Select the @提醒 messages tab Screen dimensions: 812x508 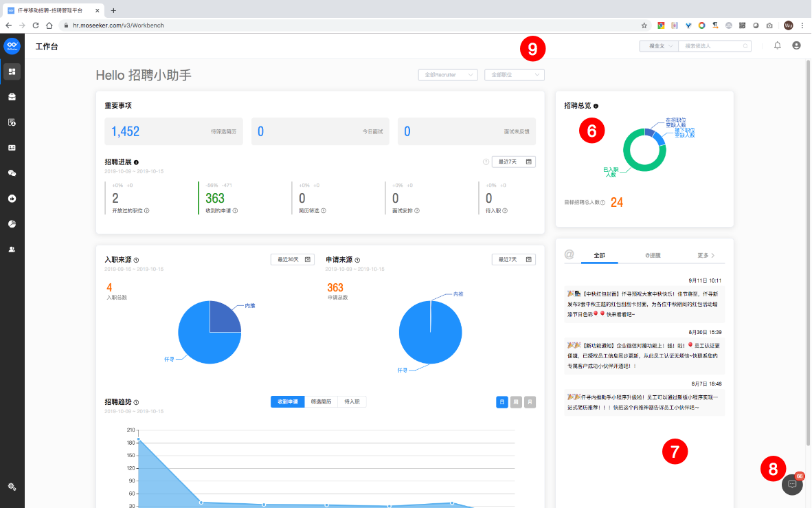pyautogui.click(x=652, y=255)
